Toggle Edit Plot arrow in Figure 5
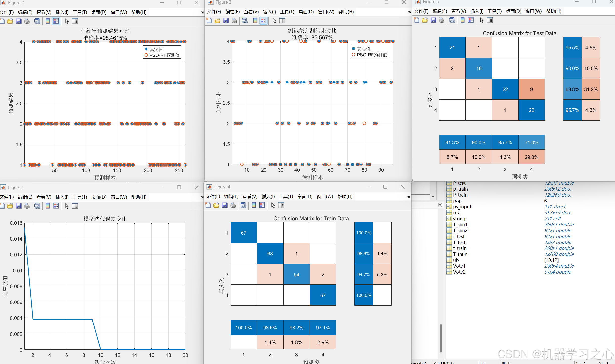The height and width of the screenshot is (364, 615). [482, 20]
